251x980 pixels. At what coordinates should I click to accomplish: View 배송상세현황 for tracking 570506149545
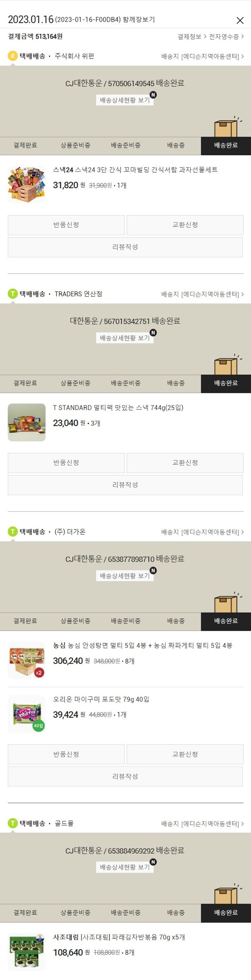125,100
